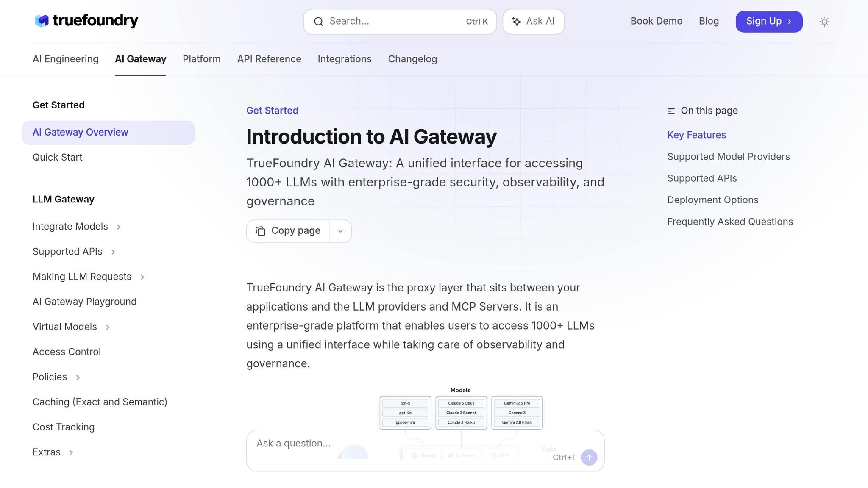Click the Ask AI sparkle icon

516,22
